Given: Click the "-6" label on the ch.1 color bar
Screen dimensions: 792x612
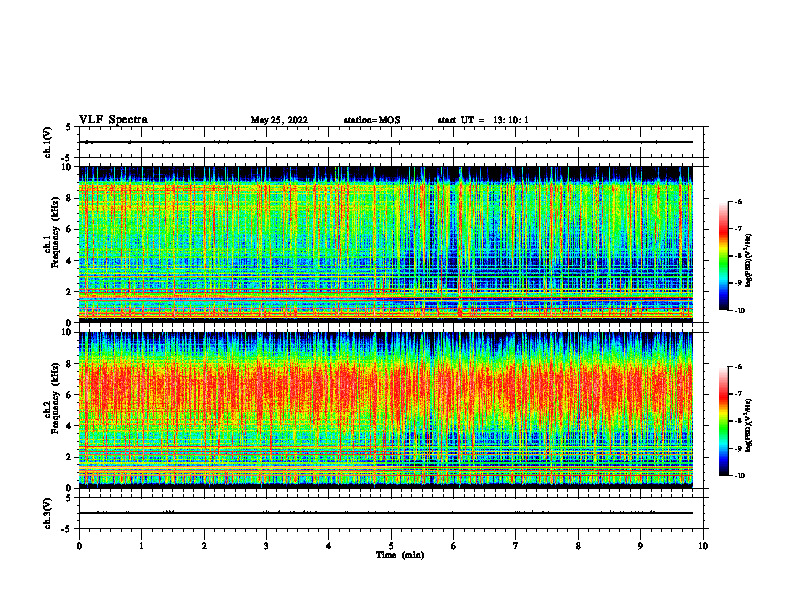Looking at the screenshot, I should tap(738, 202).
